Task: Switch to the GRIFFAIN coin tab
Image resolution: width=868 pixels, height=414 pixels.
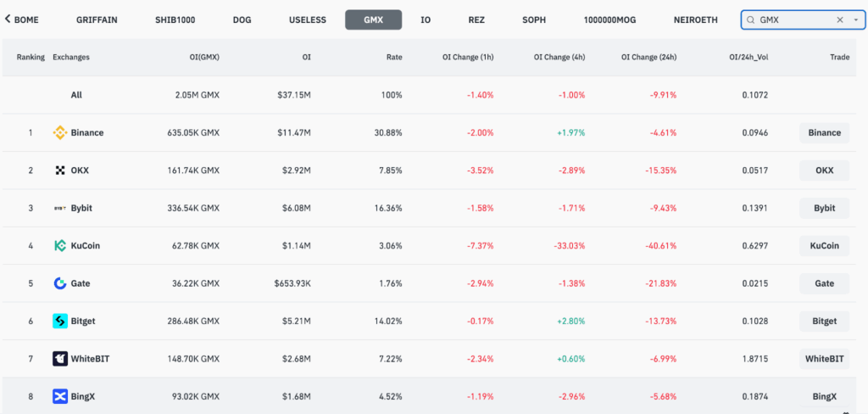Action: pyautogui.click(x=97, y=20)
